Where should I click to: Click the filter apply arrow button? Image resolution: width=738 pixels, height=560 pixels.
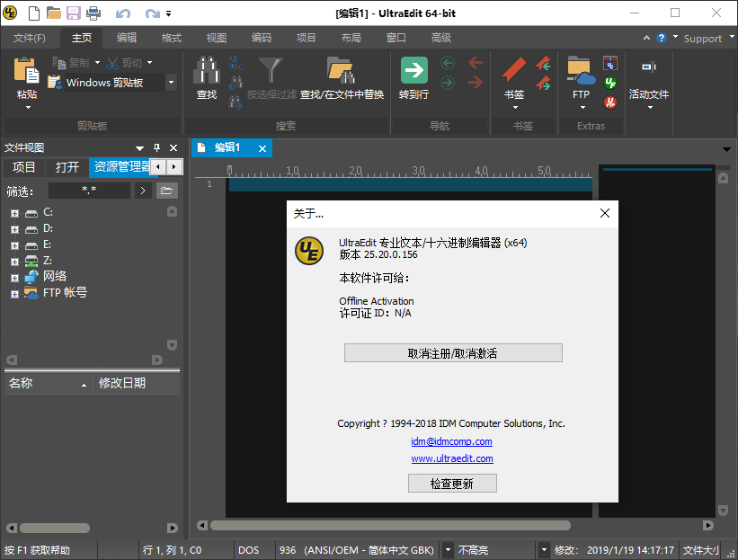coord(143,191)
